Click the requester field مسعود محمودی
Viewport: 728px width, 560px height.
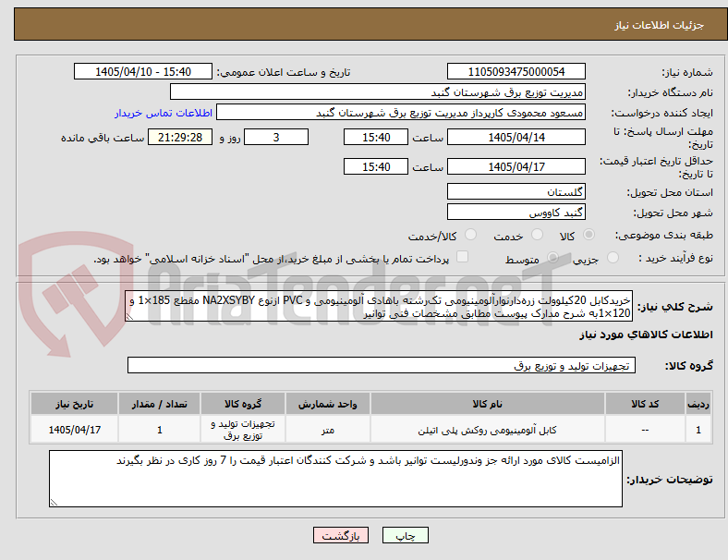[x=401, y=113]
